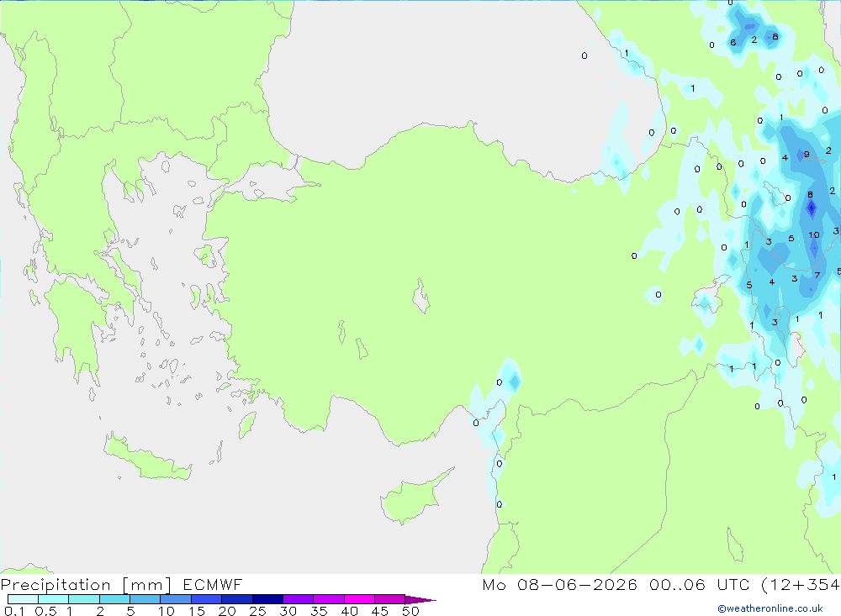The width and height of the screenshot is (841, 616).
Task: Click the 0.1–0.5 mm legend color swatch
Action: (23, 599)
